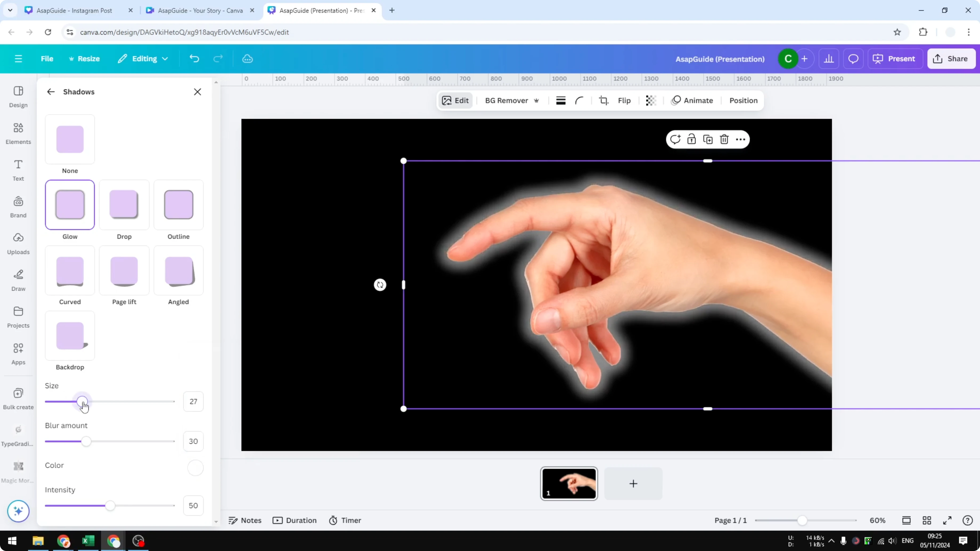Add a comment to the selection

tap(675, 139)
